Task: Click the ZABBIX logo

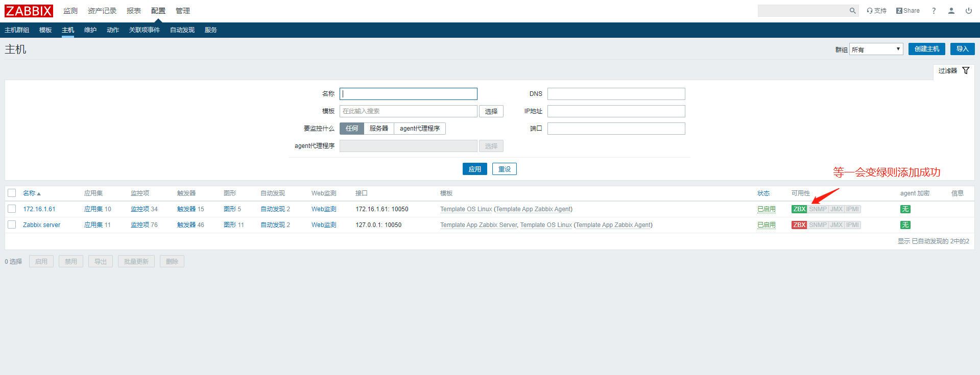Action: pyautogui.click(x=29, y=11)
